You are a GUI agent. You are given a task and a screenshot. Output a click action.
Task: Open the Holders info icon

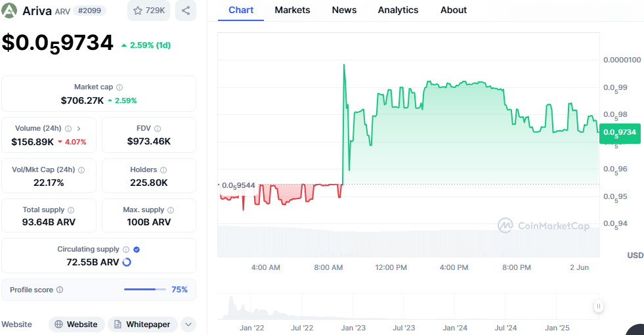[x=163, y=170]
